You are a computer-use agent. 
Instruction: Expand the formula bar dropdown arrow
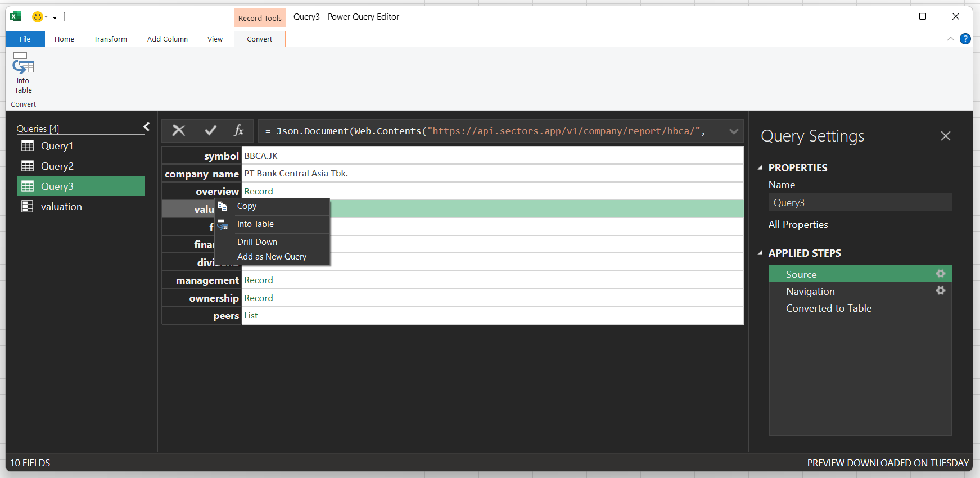pyautogui.click(x=734, y=131)
